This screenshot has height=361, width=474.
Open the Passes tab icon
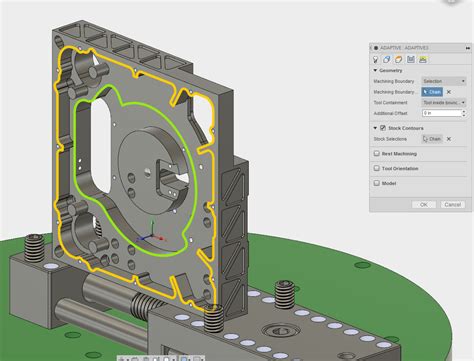[x=411, y=60]
